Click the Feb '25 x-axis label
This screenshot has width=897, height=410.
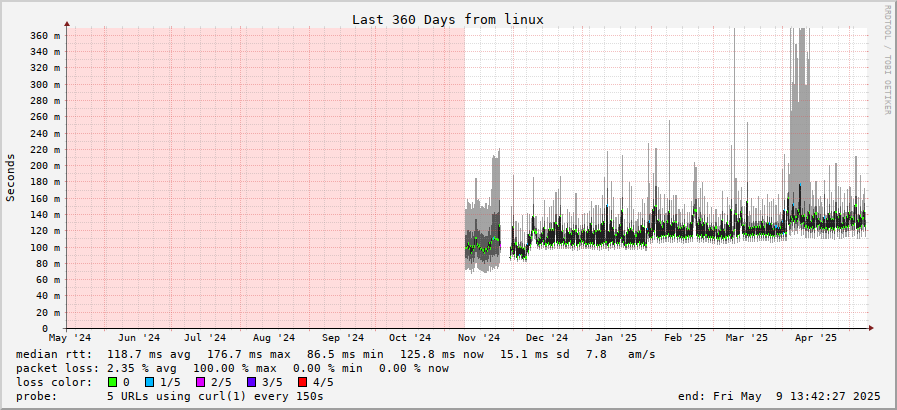pos(685,338)
